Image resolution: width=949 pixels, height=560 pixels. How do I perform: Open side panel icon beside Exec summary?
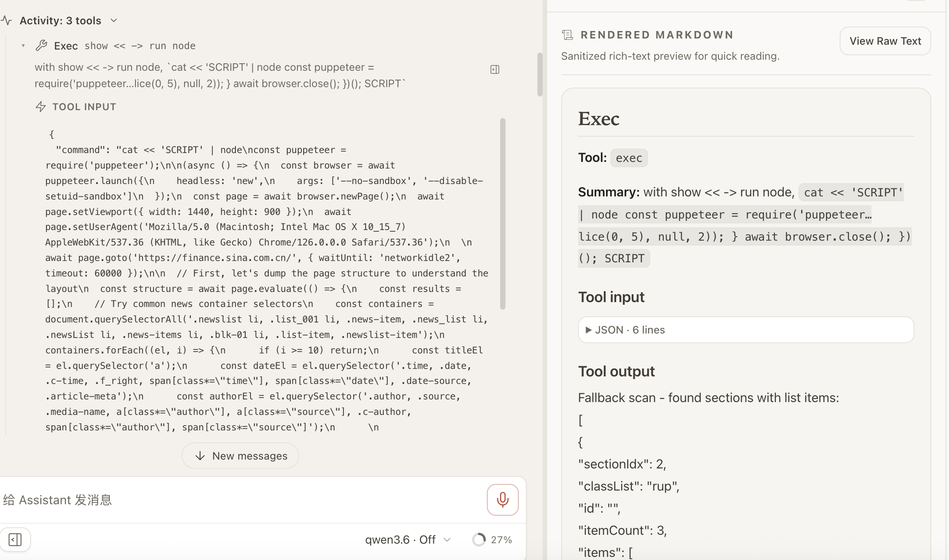click(495, 69)
